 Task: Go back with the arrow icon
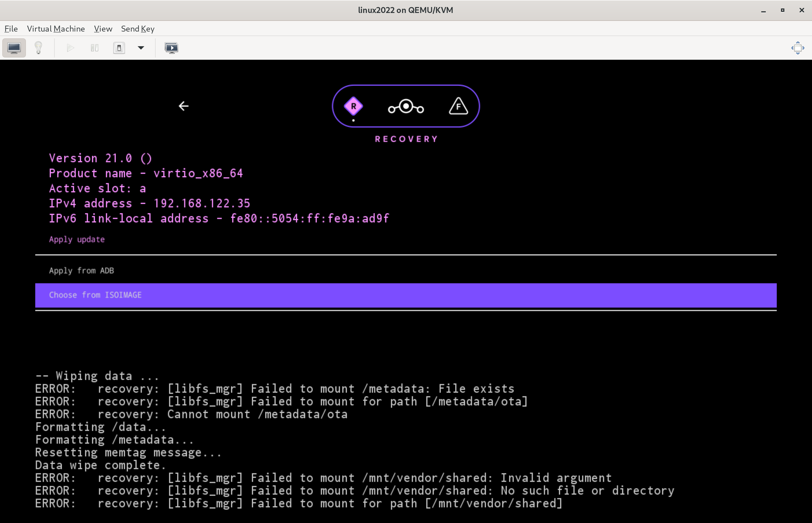point(184,106)
